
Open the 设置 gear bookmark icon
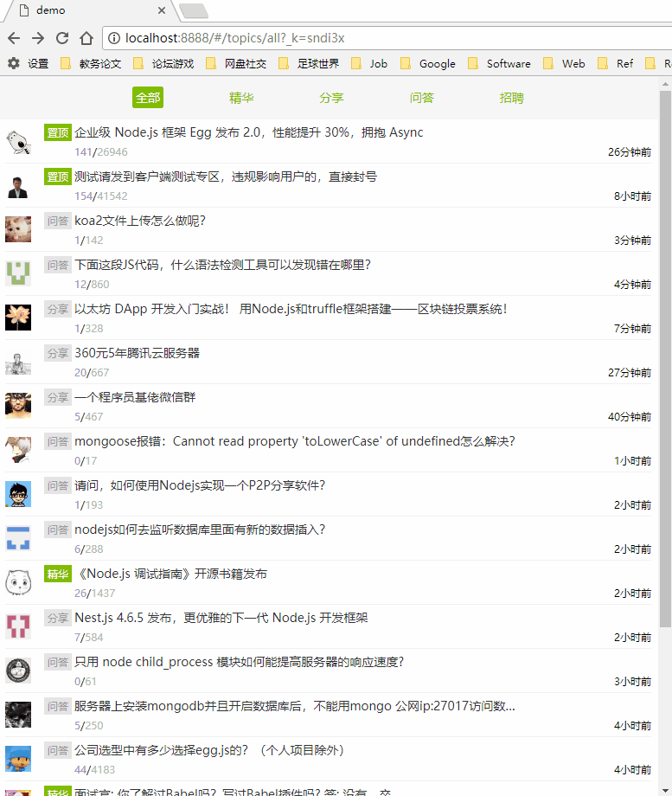coord(14,63)
